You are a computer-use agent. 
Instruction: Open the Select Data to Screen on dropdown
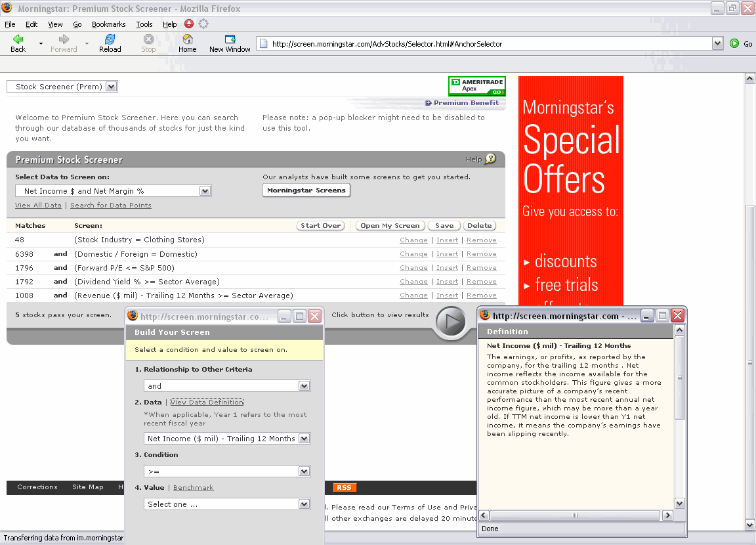tap(205, 191)
